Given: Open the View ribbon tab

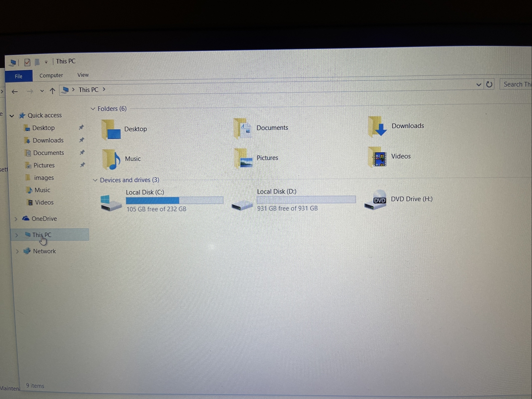Looking at the screenshot, I should pyautogui.click(x=83, y=75).
